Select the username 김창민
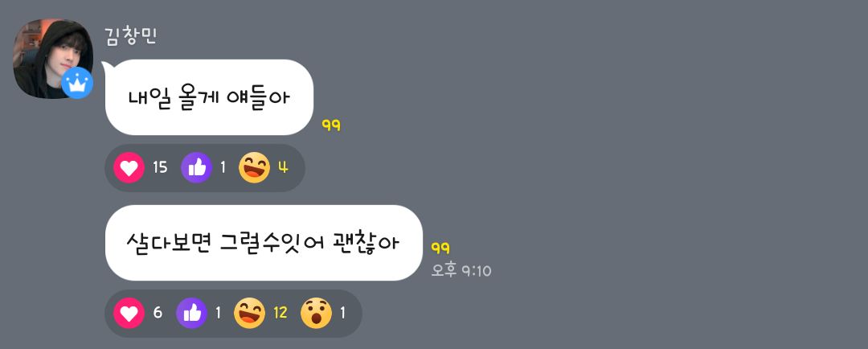Screen dimensions: 868x349 pyautogui.click(x=131, y=36)
